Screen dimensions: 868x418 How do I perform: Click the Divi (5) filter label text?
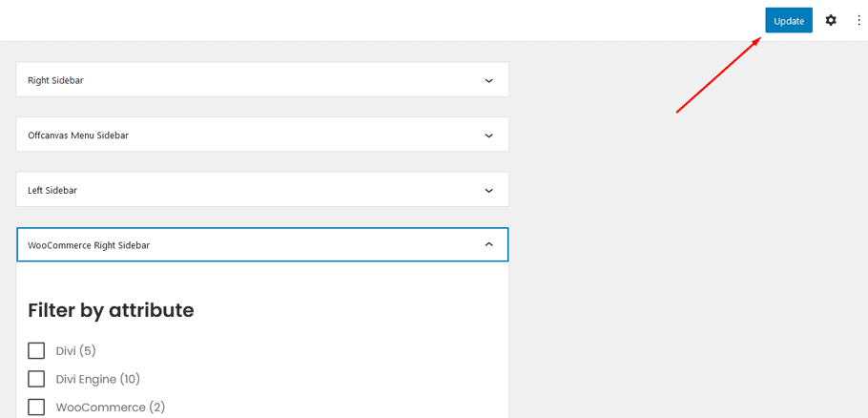tap(76, 351)
